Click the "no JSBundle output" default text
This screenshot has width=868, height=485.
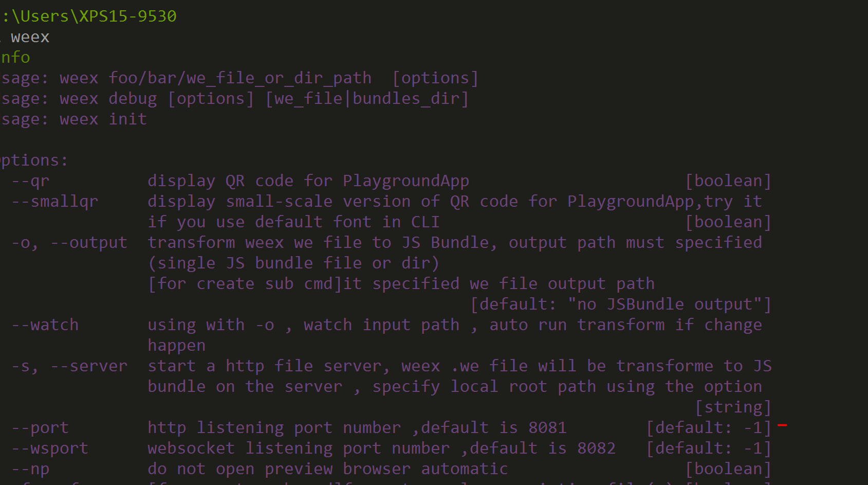click(664, 304)
